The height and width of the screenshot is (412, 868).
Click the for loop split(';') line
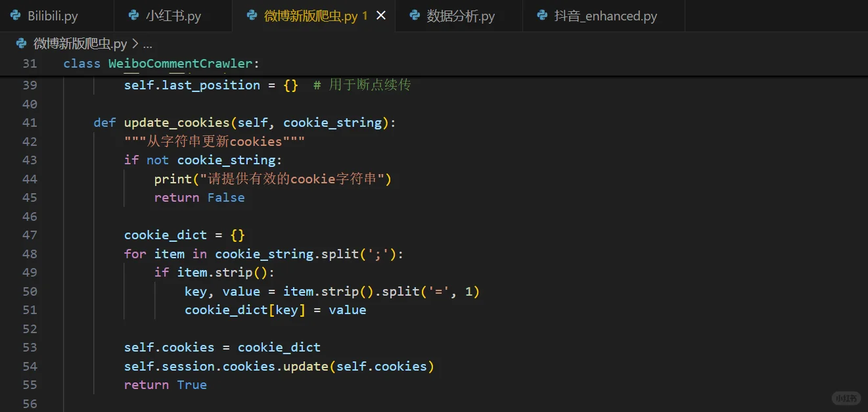click(263, 254)
